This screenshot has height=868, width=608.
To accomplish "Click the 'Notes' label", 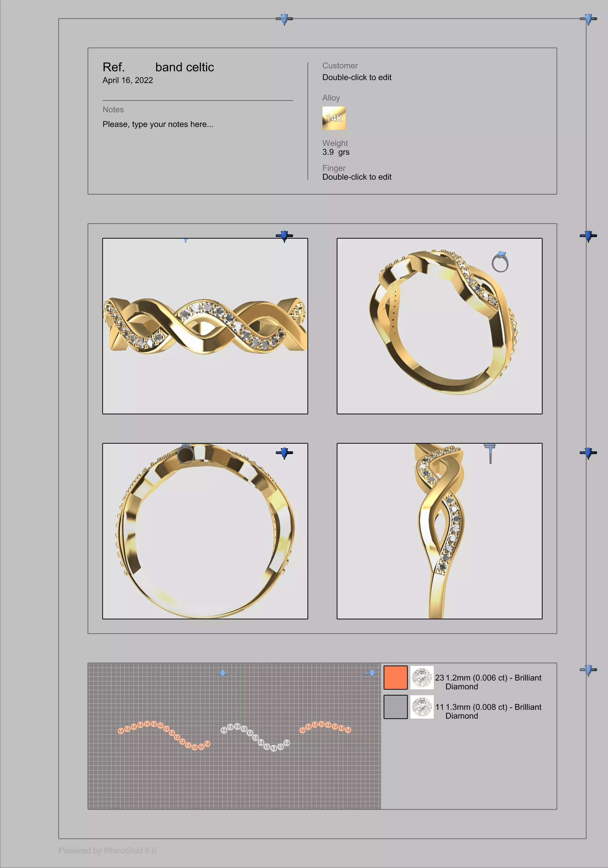I will [113, 110].
